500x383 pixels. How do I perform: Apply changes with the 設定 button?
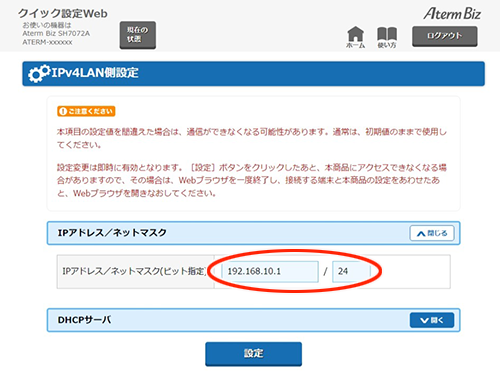253,353
